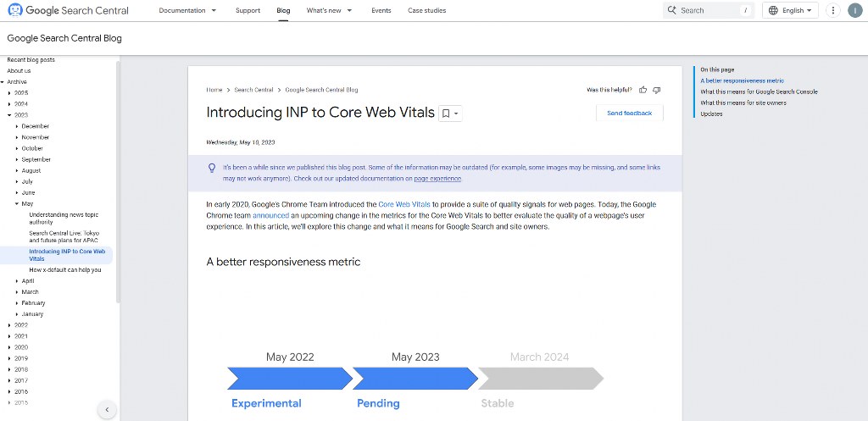The height and width of the screenshot is (421, 868).
Task: Expand December in the 2023 archive
Action: coord(17,126)
